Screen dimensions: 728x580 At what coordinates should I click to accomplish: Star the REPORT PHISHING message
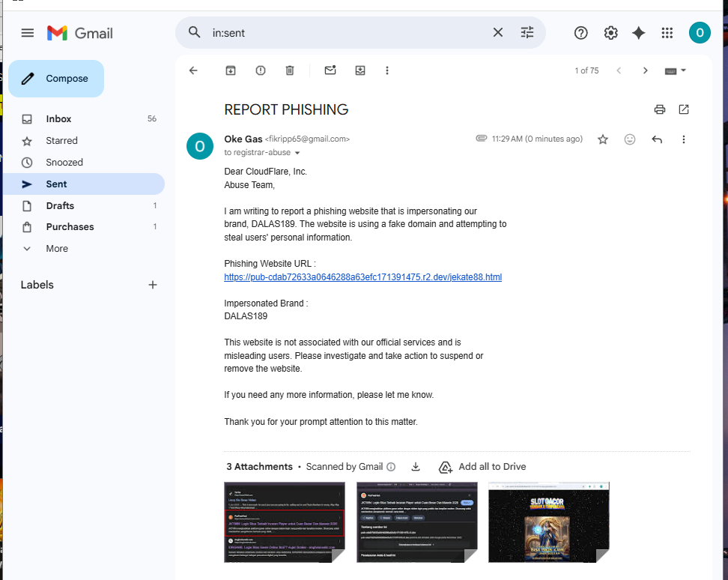[x=603, y=139]
